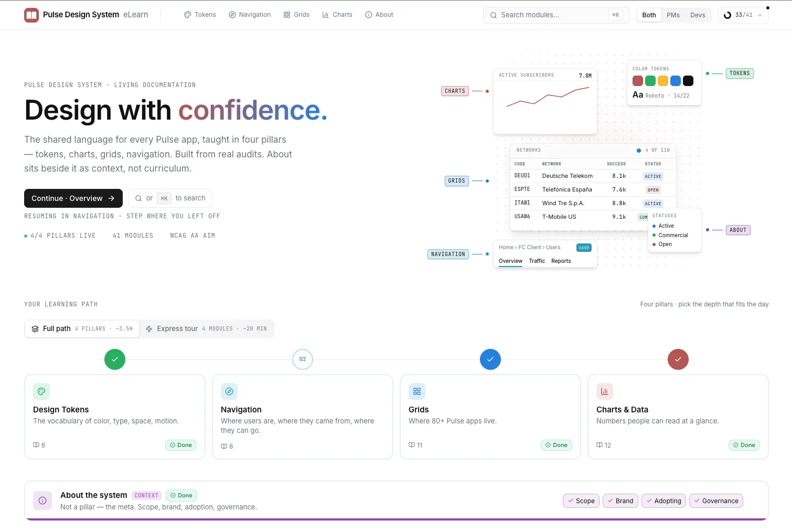Click the TOKENS label tag in illustration
The width and height of the screenshot is (792, 532).
[x=740, y=73]
